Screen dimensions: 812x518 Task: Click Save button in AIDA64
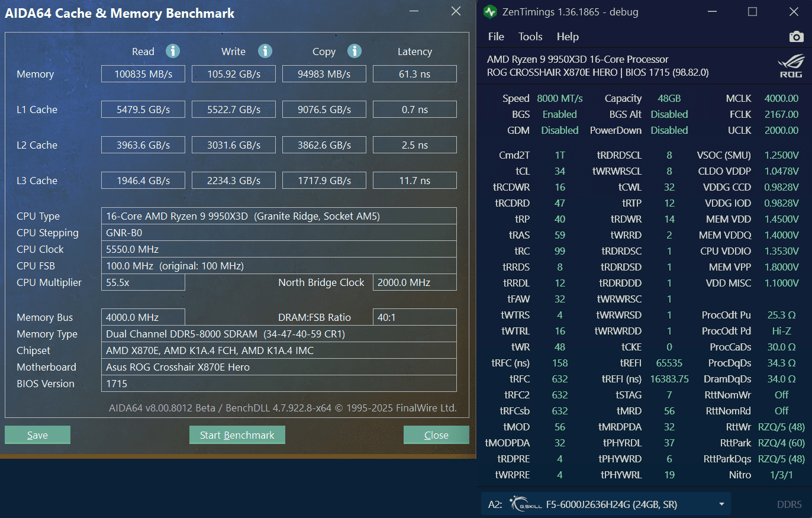[37, 435]
